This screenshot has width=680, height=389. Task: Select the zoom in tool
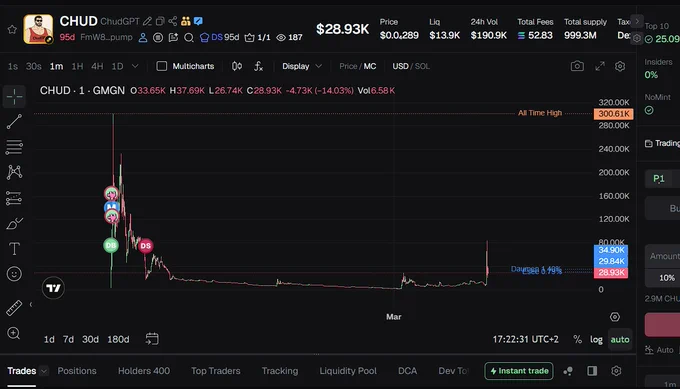pyautogui.click(x=14, y=333)
